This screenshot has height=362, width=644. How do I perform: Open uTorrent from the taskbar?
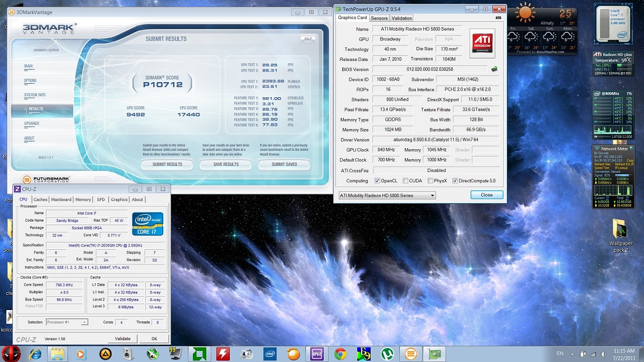(x=386, y=354)
